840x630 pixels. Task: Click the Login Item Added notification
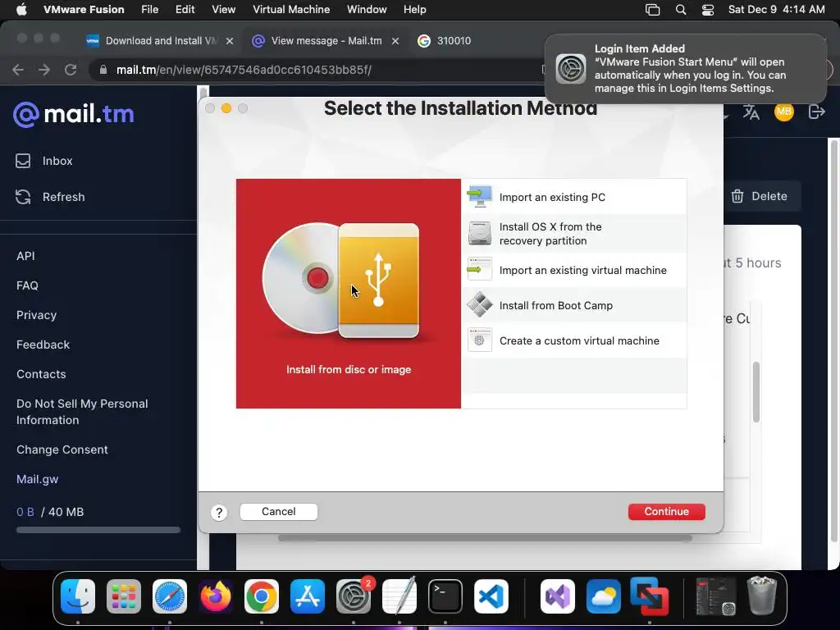coord(686,69)
